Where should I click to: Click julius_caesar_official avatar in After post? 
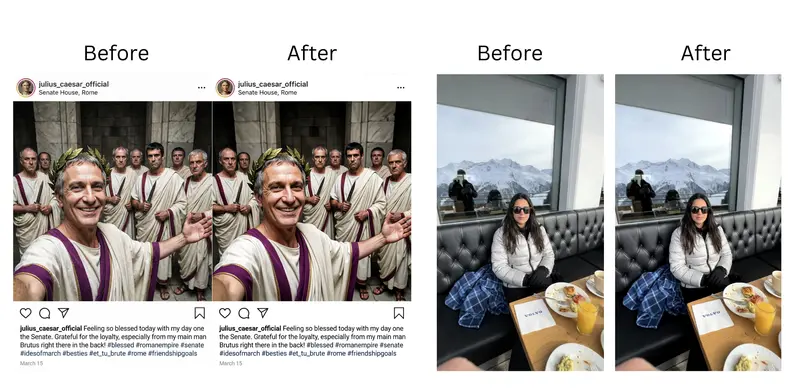tap(225, 88)
